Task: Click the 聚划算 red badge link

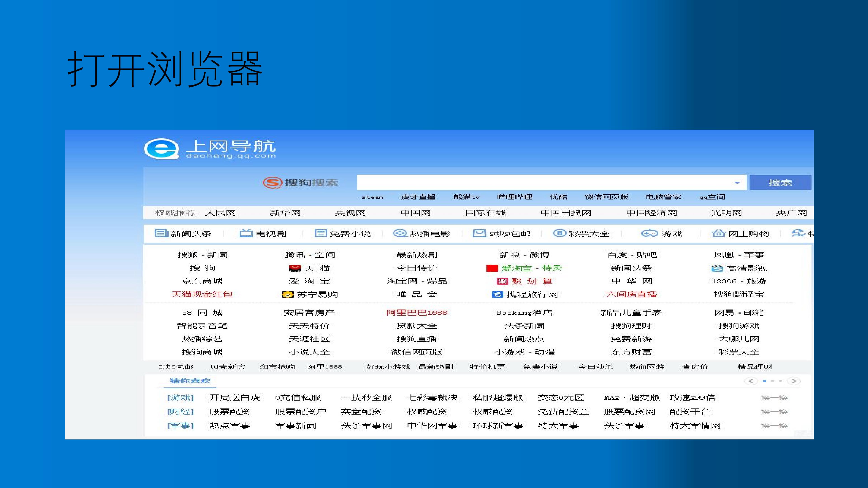Action: point(525,281)
